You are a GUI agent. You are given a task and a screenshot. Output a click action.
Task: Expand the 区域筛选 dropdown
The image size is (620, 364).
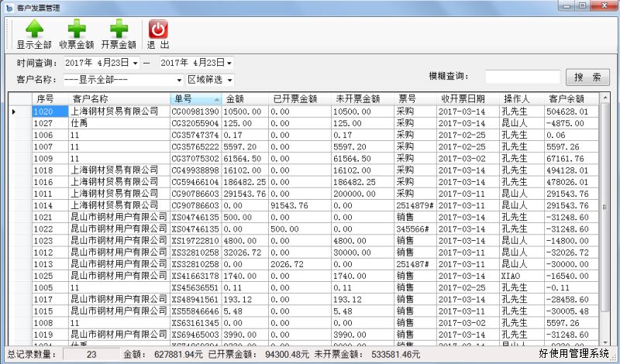click(230, 80)
